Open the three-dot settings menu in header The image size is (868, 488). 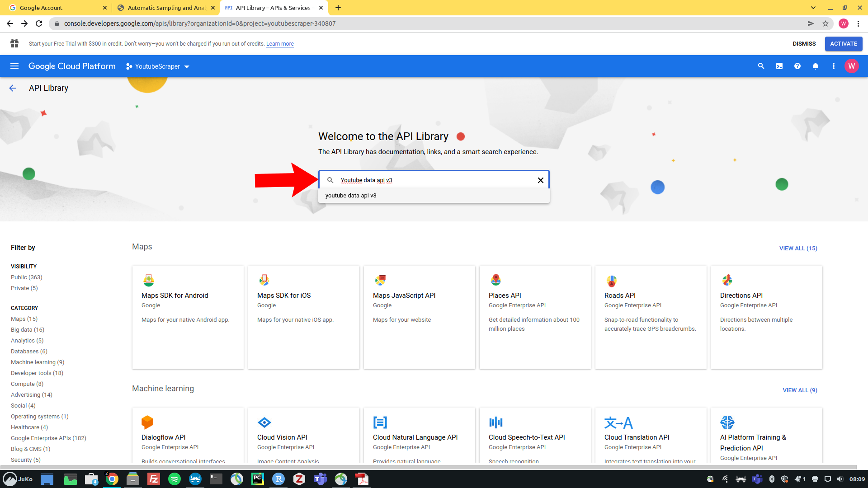click(x=834, y=66)
